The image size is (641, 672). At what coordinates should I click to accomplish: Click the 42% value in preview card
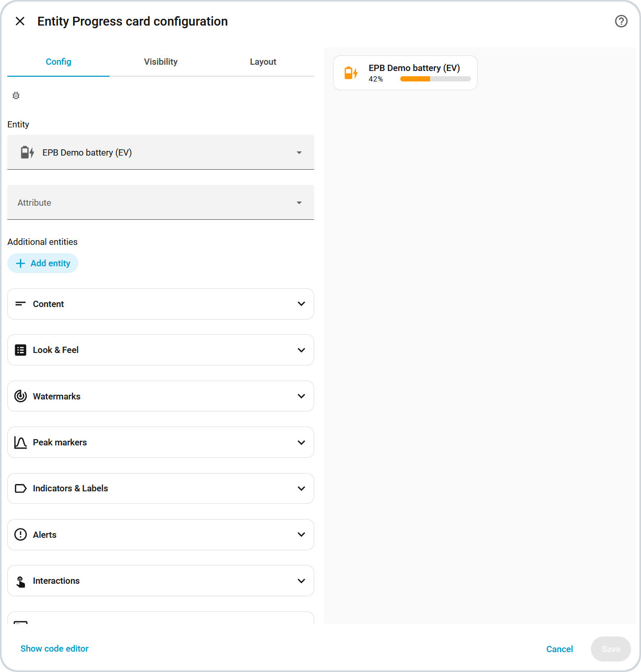[x=376, y=79]
